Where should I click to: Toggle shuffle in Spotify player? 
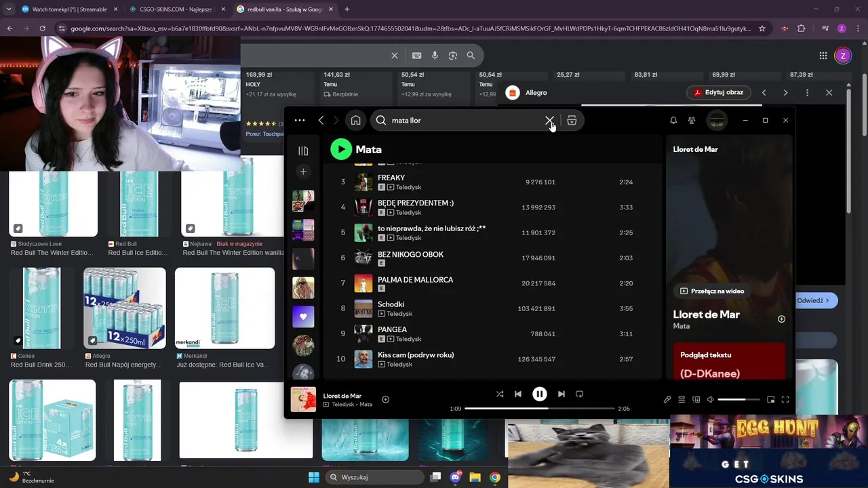point(500,394)
